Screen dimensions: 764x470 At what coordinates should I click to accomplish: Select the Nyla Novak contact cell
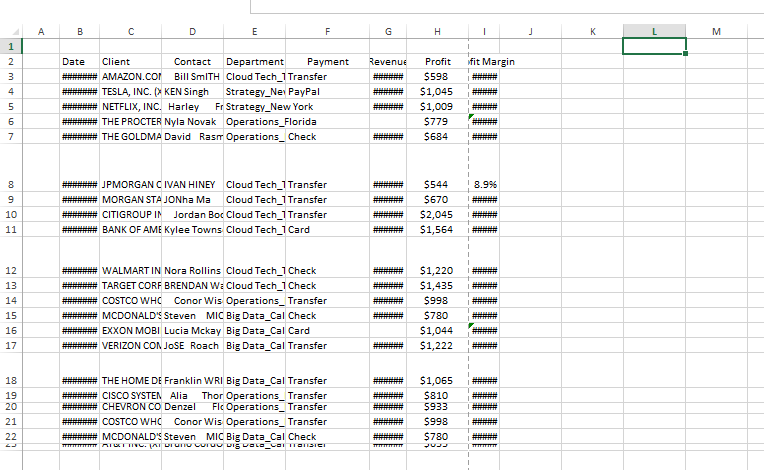coord(192,122)
